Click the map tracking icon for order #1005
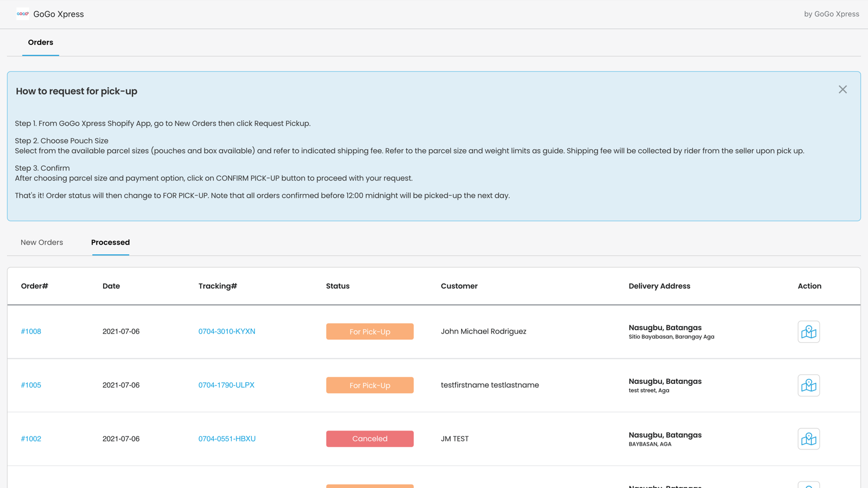 coord(808,385)
